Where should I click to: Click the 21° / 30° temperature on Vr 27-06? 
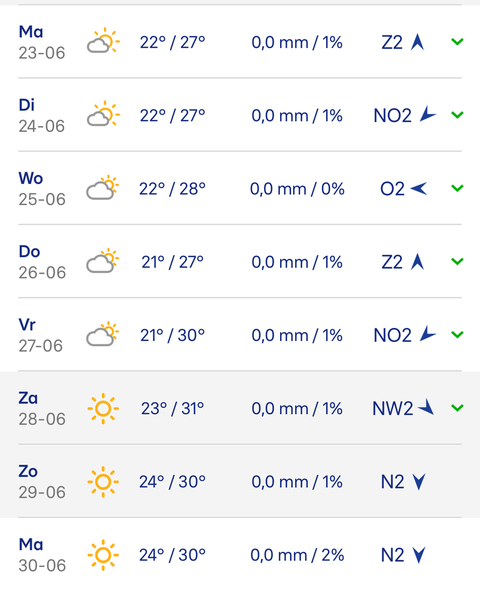(x=172, y=335)
